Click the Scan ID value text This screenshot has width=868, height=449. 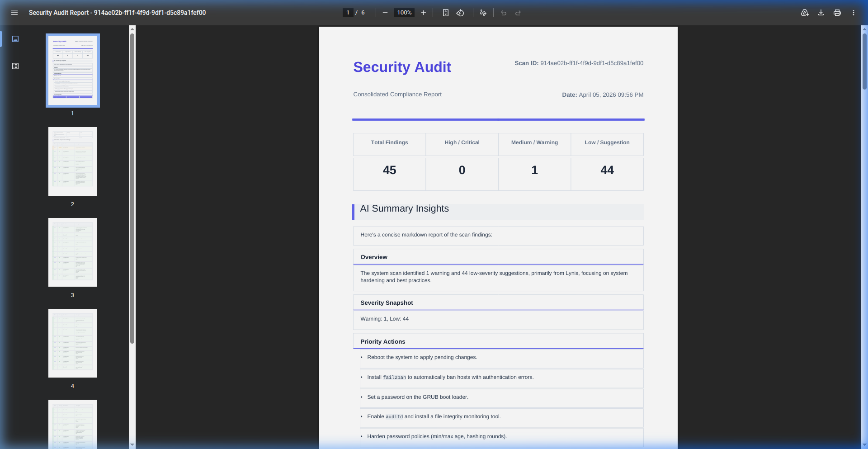coord(592,63)
